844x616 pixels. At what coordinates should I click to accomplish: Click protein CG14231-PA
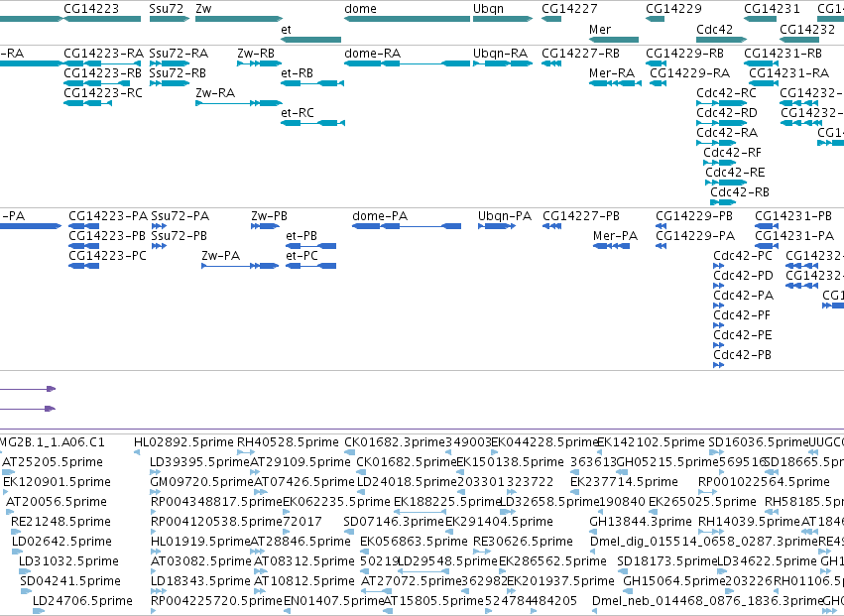pyautogui.click(x=767, y=246)
